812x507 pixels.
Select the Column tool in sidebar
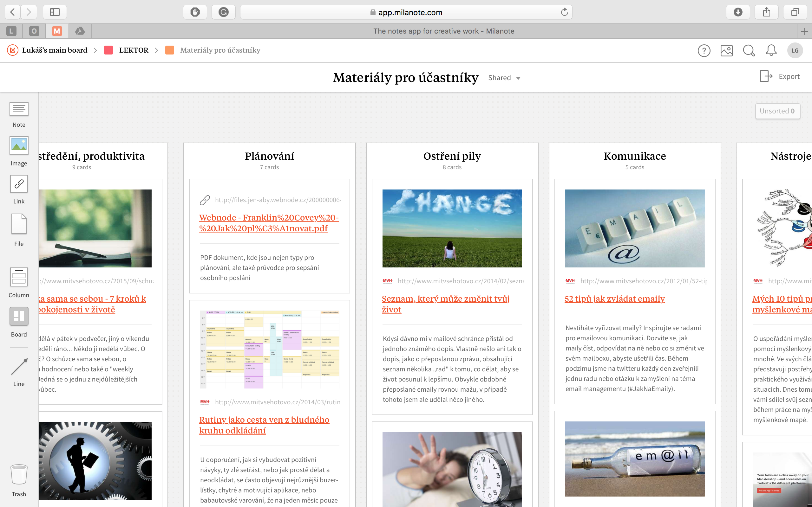(19, 277)
